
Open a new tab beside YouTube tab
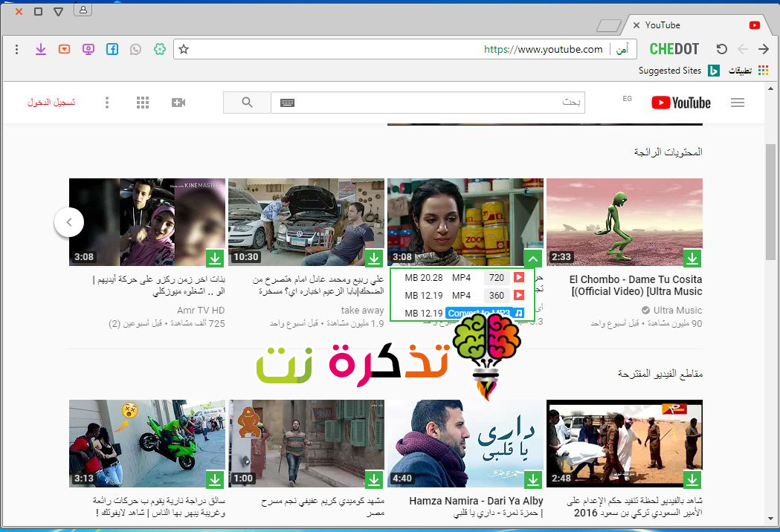608,25
